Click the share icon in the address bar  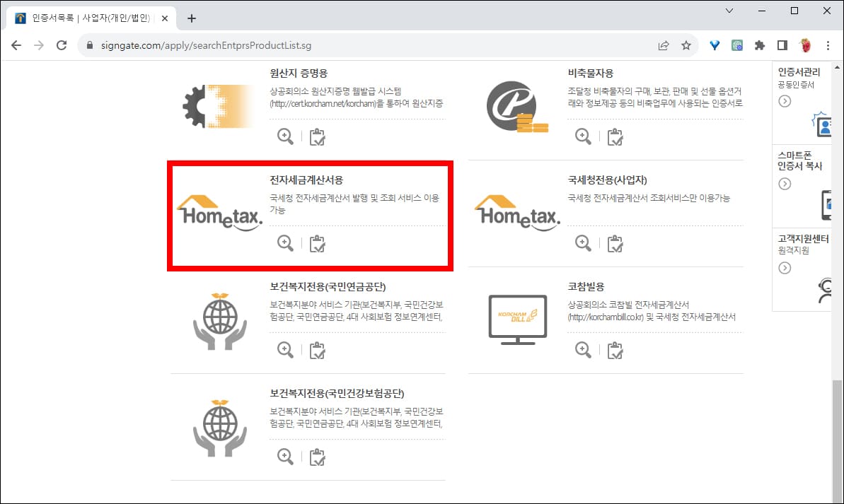[x=663, y=45]
